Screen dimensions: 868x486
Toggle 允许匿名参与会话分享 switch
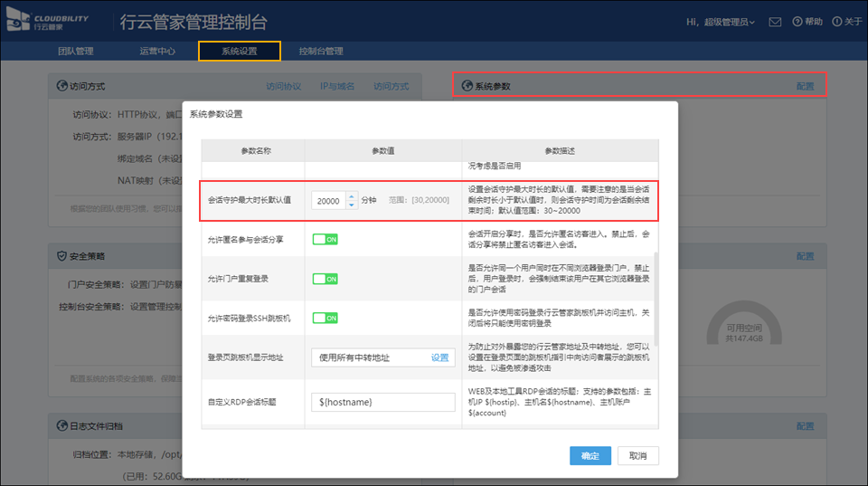(325, 240)
